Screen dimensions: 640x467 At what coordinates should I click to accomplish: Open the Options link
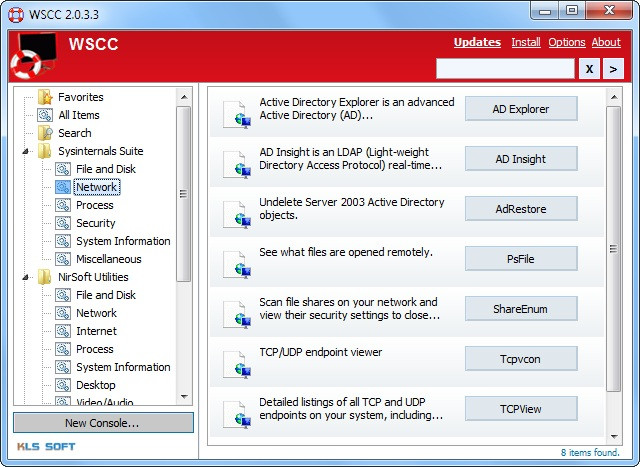coord(567,42)
